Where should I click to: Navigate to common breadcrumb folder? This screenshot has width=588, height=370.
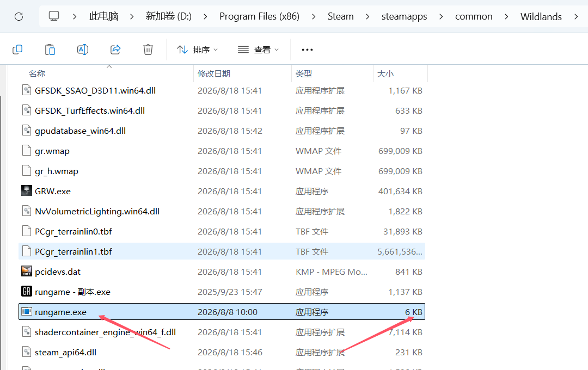pyautogui.click(x=474, y=16)
